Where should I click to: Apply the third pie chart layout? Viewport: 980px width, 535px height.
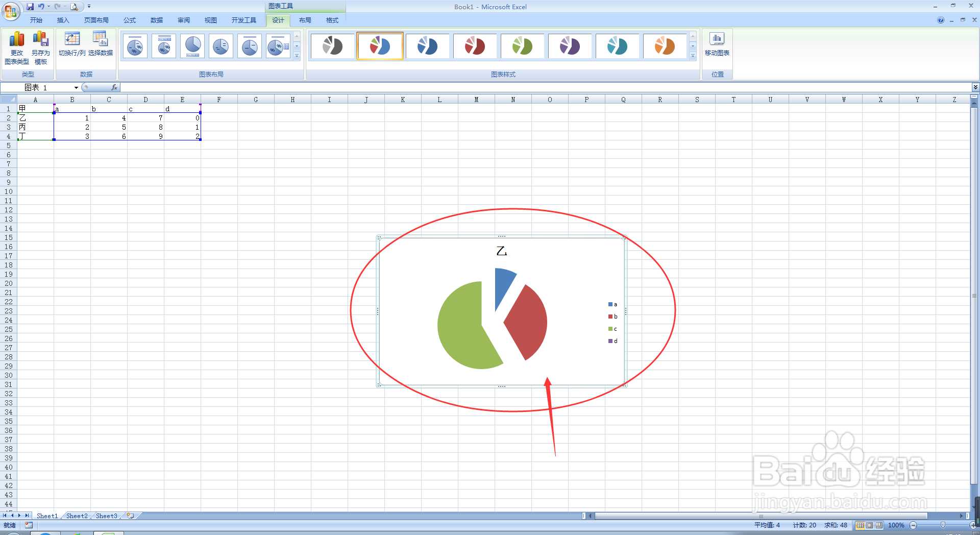click(x=192, y=46)
